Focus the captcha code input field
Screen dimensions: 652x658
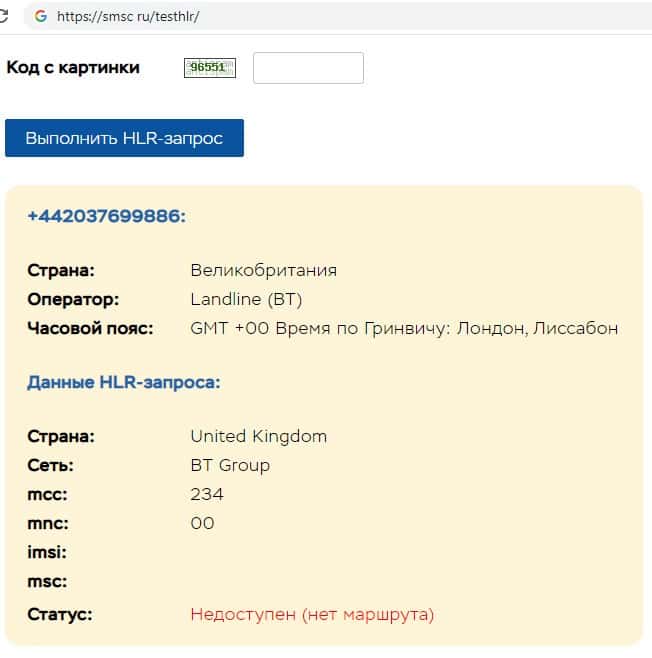[x=308, y=68]
